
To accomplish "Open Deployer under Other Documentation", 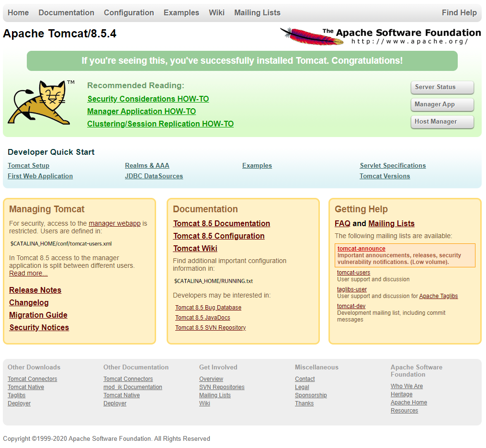I will click(115, 403).
